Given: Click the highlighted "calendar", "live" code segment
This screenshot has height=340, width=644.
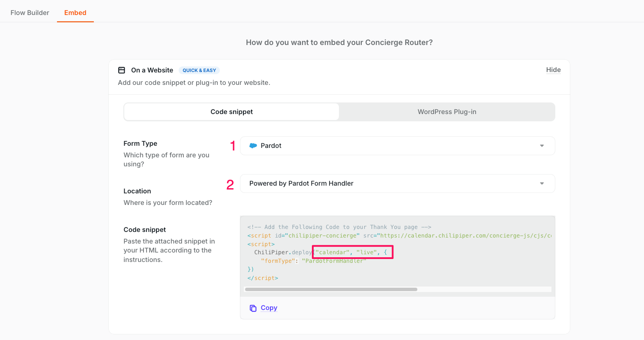Looking at the screenshot, I should coord(352,253).
